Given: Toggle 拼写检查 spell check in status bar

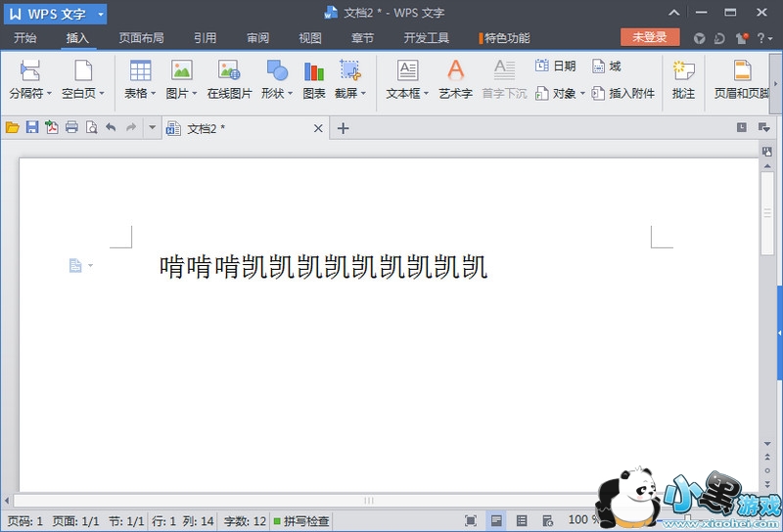Looking at the screenshot, I should (x=301, y=521).
